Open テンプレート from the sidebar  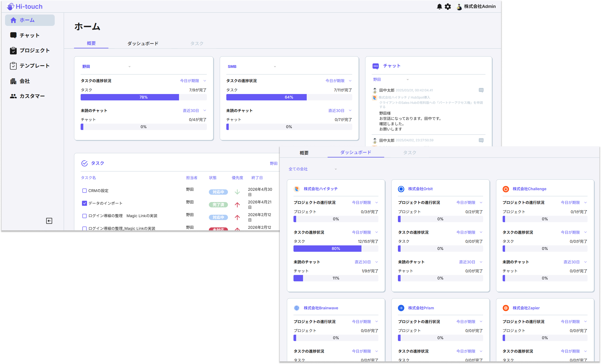[34, 66]
